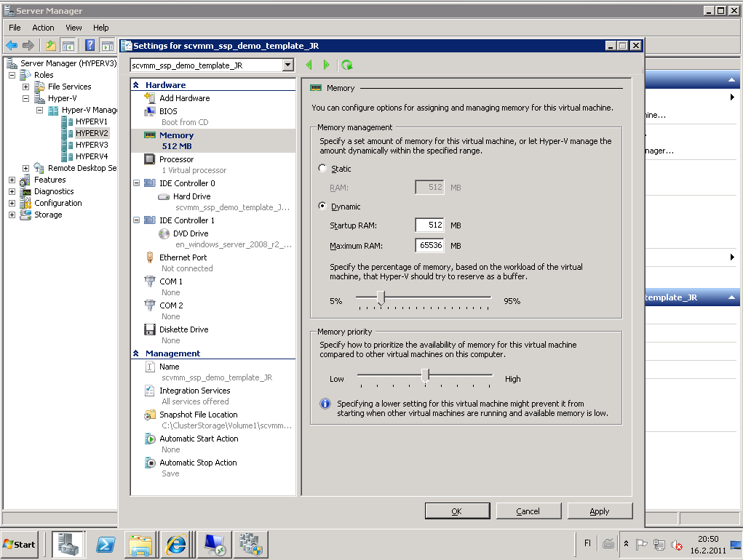Click the green next VM arrow
Image resolution: width=743 pixels, height=560 pixels.
point(326,65)
